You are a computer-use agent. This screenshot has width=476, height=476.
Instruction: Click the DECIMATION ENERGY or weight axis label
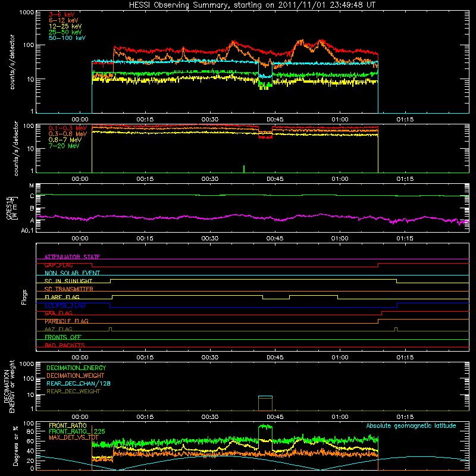click(x=9, y=386)
